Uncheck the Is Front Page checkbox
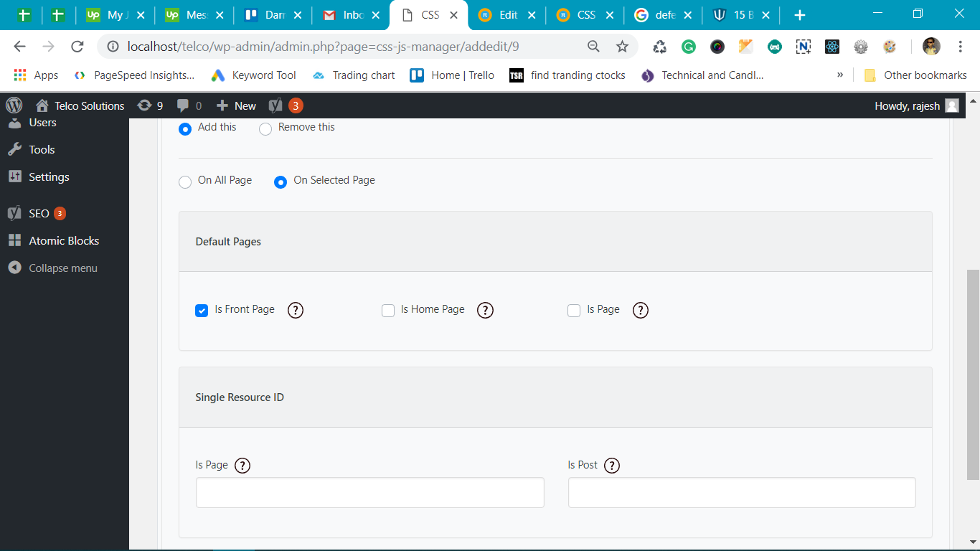Screen dimensions: 980x551 (202, 311)
